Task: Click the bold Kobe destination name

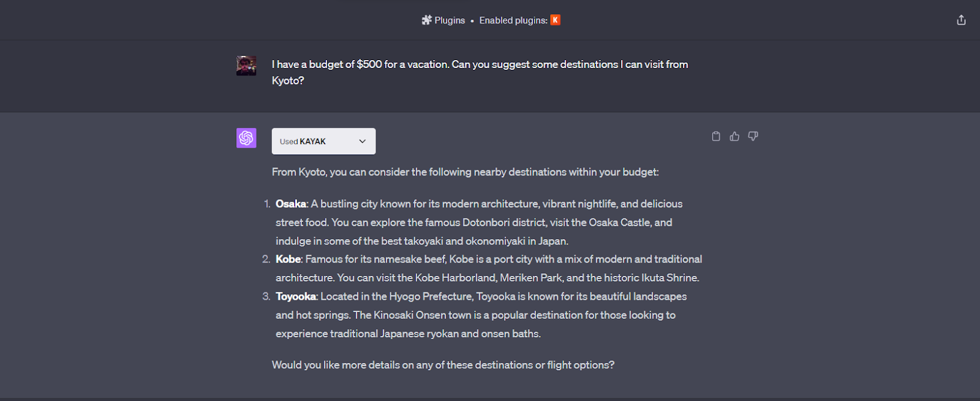Action: tap(288, 259)
